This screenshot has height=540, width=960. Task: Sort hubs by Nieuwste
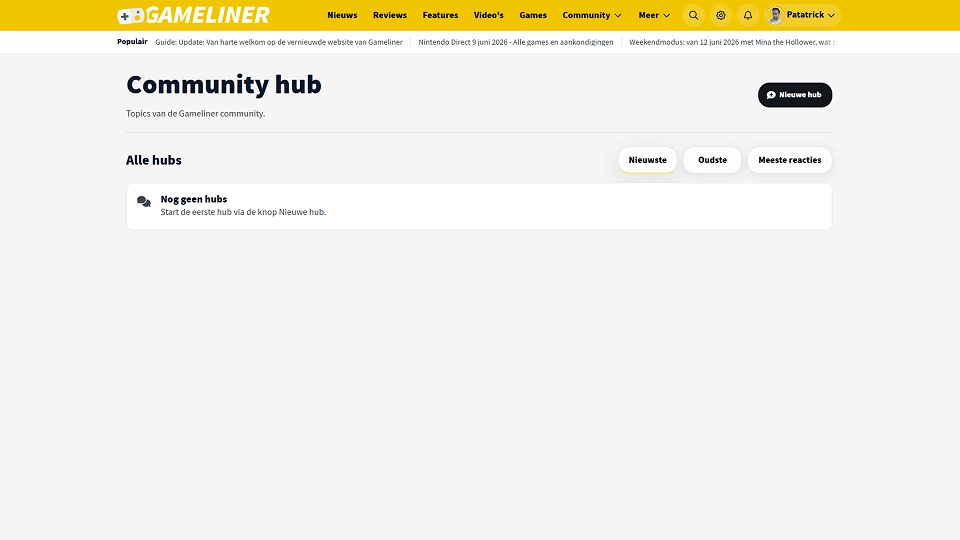click(x=647, y=160)
